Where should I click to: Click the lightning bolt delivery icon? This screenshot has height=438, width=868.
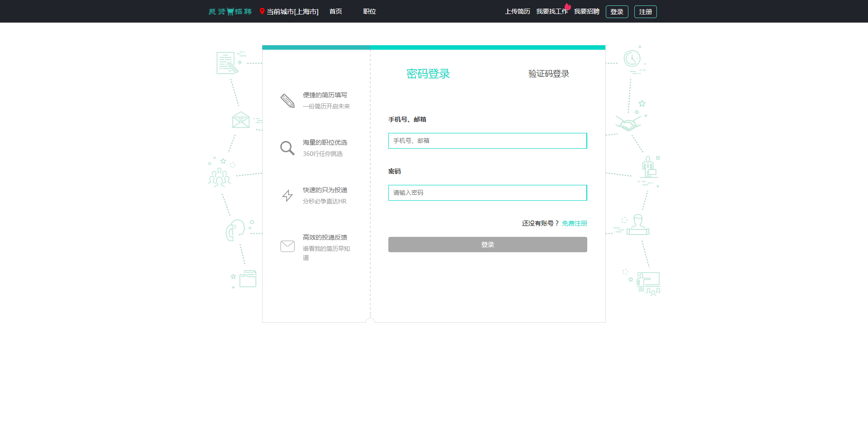pos(288,195)
